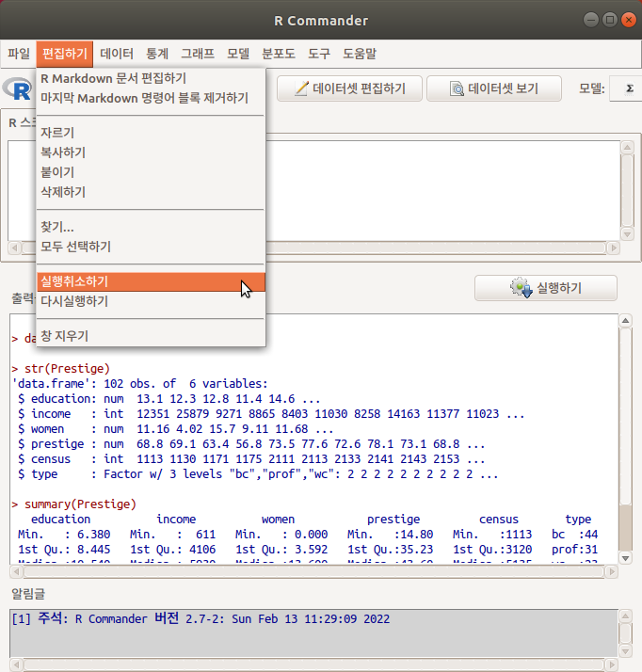Click the 'summary(Prestige)' command line
Image resolution: width=642 pixels, height=672 pixels.
click(x=73, y=504)
